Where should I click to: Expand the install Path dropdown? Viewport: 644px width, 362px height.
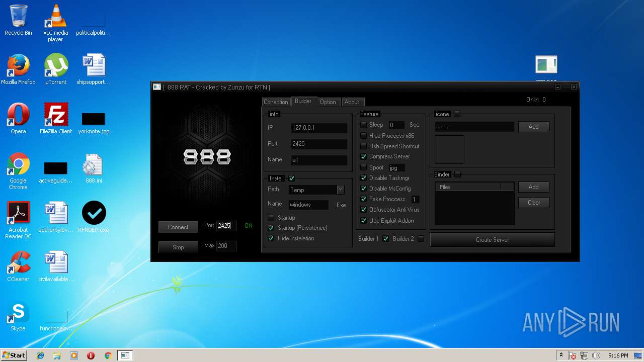pyautogui.click(x=341, y=190)
